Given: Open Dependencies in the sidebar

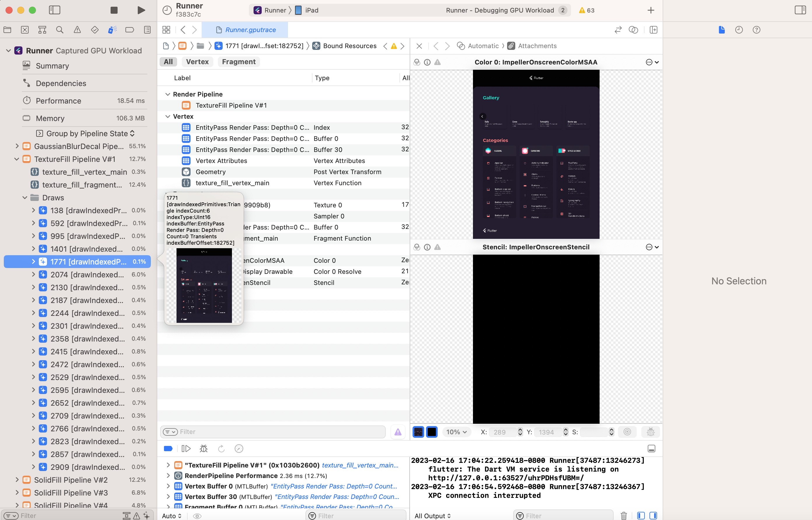Looking at the screenshot, I should pos(61,83).
